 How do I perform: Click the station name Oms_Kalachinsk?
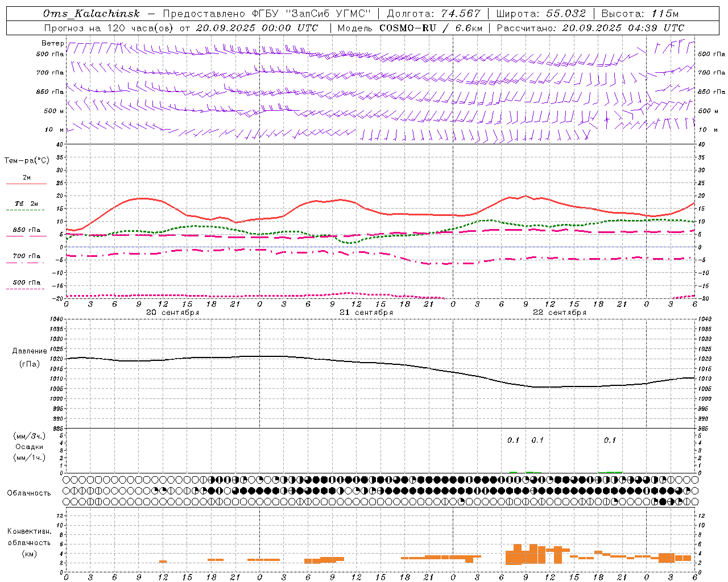[x=91, y=14]
